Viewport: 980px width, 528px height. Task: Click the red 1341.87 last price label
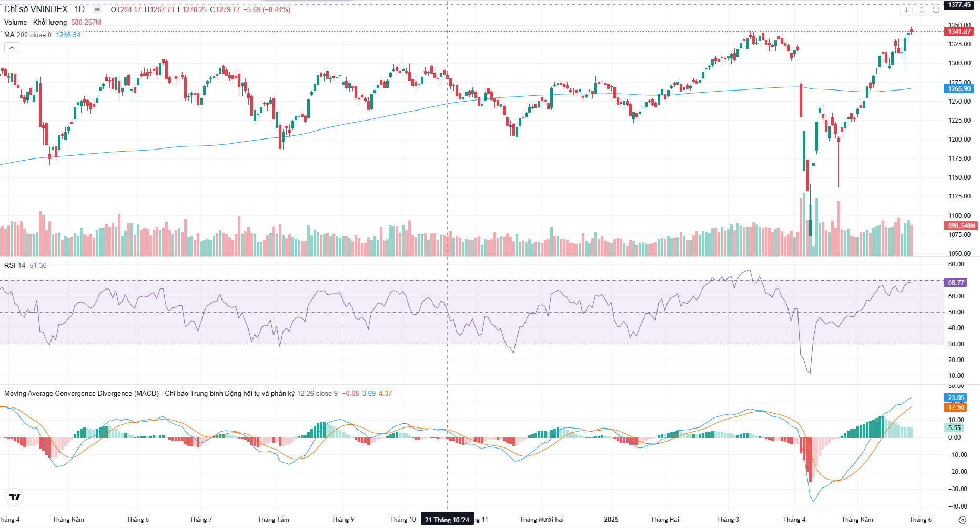(960, 32)
